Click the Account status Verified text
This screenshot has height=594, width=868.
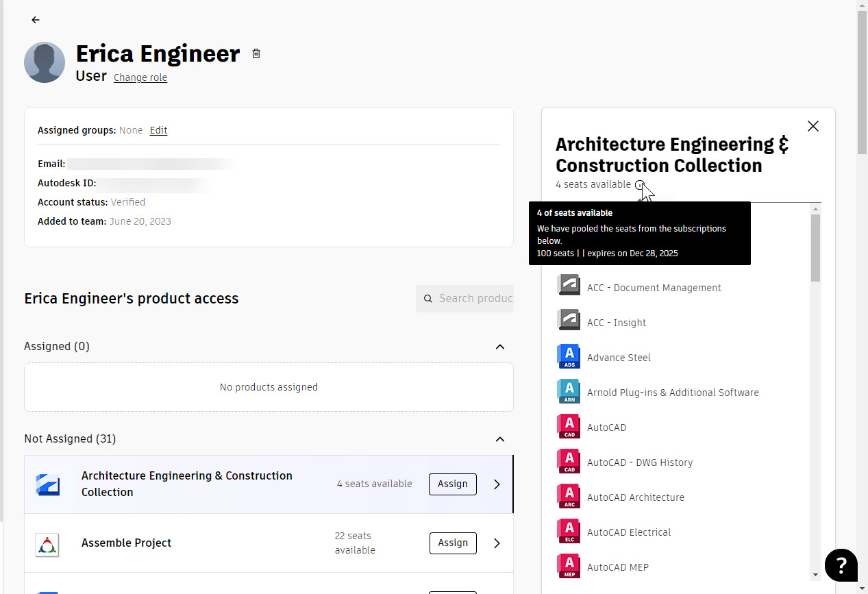[128, 202]
